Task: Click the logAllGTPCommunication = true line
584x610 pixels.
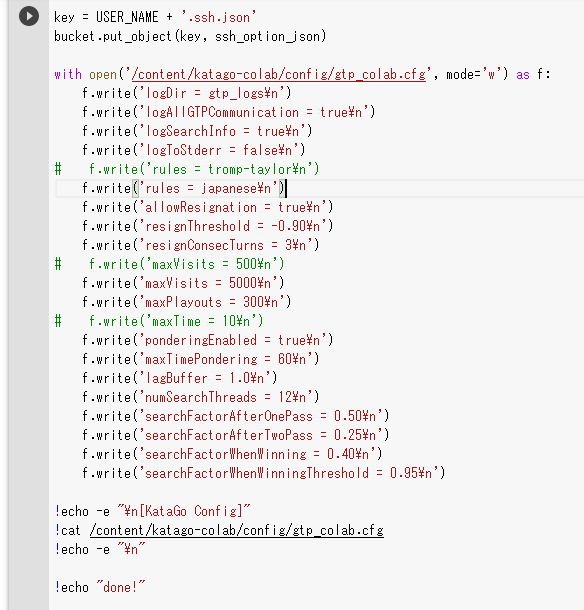Action: [x=228, y=112]
